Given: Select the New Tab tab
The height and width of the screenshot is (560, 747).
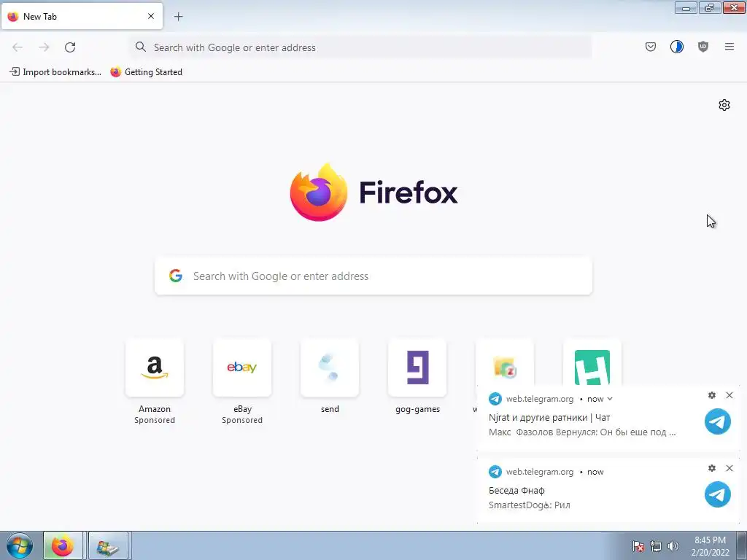Looking at the screenshot, I should coord(82,16).
